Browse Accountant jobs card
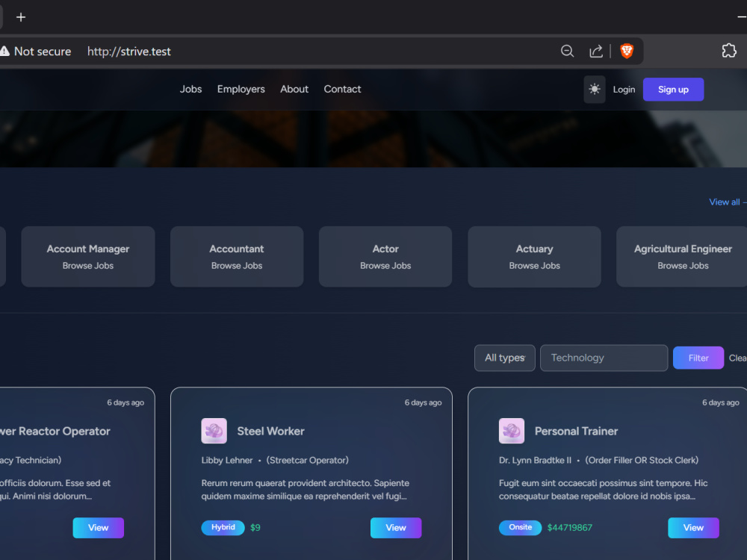Image resolution: width=747 pixels, height=560 pixels. [x=237, y=257]
